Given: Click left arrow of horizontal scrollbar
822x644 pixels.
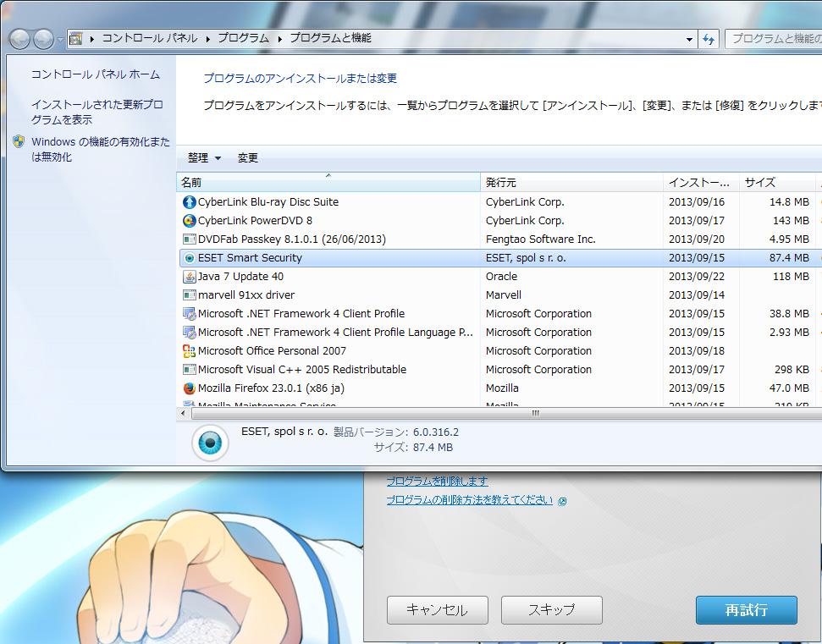Looking at the screenshot, I should [x=183, y=413].
